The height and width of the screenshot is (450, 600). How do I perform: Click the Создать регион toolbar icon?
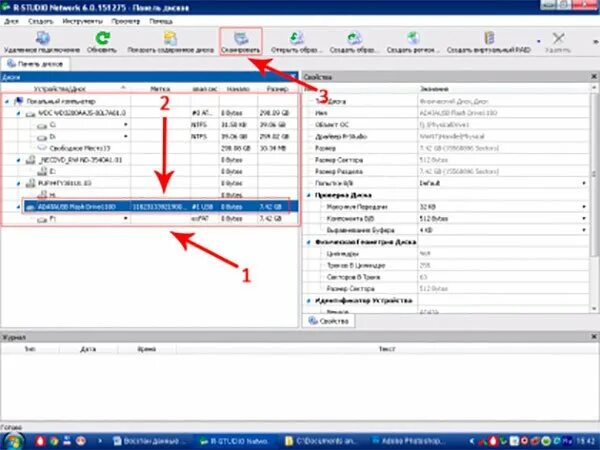412,38
